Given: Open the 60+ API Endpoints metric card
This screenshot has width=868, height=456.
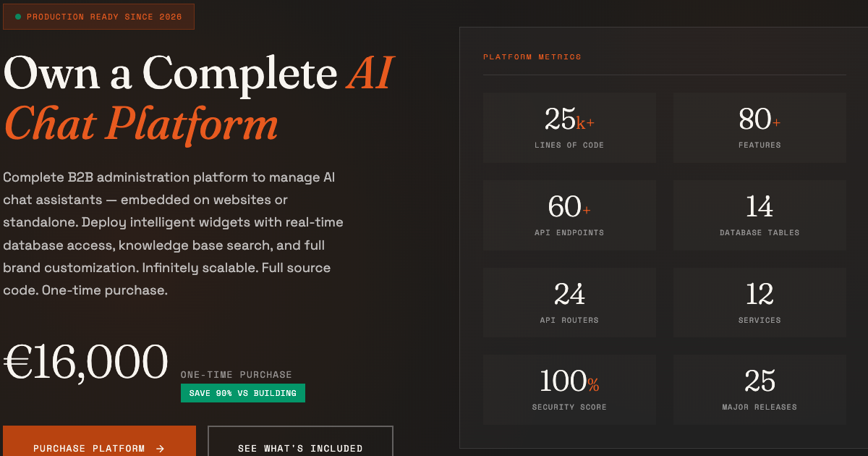Looking at the screenshot, I should tap(569, 215).
